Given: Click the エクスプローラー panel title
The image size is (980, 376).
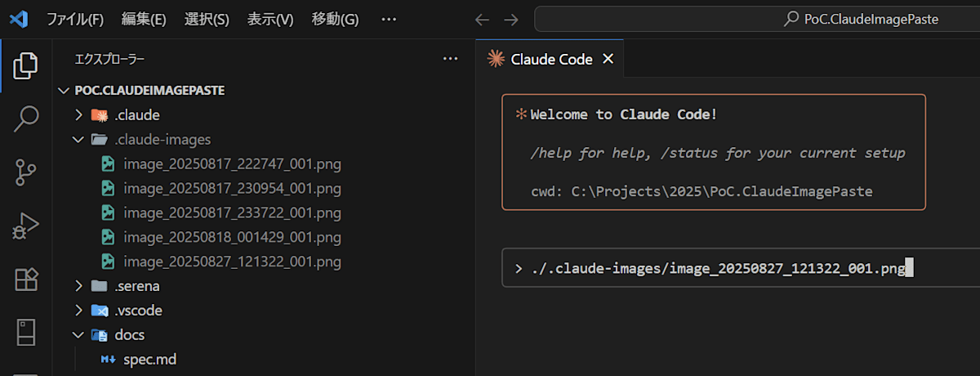Looking at the screenshot, I should coord(110,59).
